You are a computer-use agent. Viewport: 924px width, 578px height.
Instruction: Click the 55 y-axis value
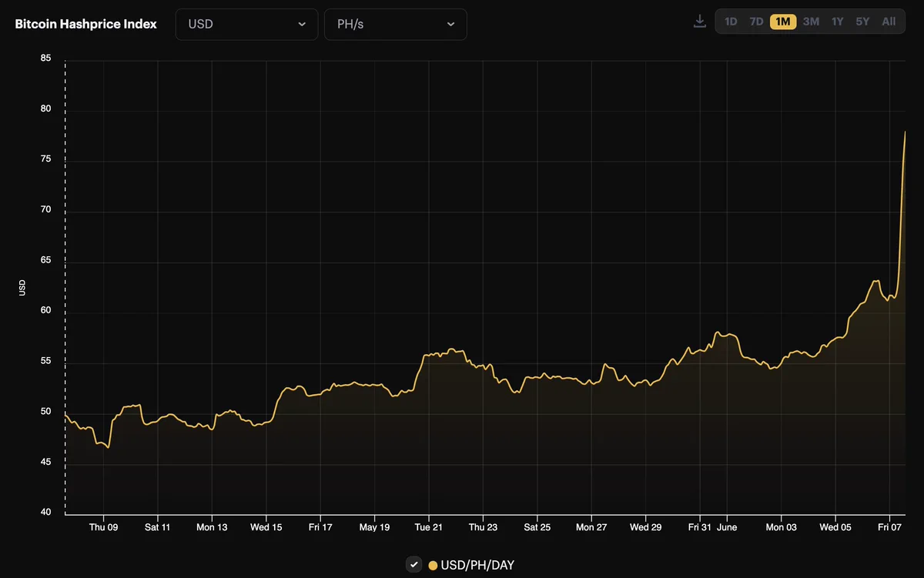pos(46,361)
